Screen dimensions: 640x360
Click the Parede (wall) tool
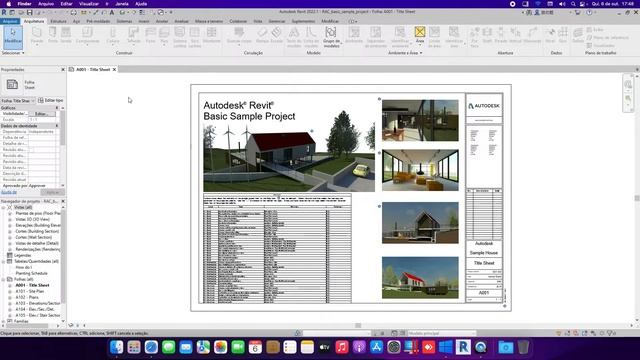pyautogui.click(x=37, y=35)
